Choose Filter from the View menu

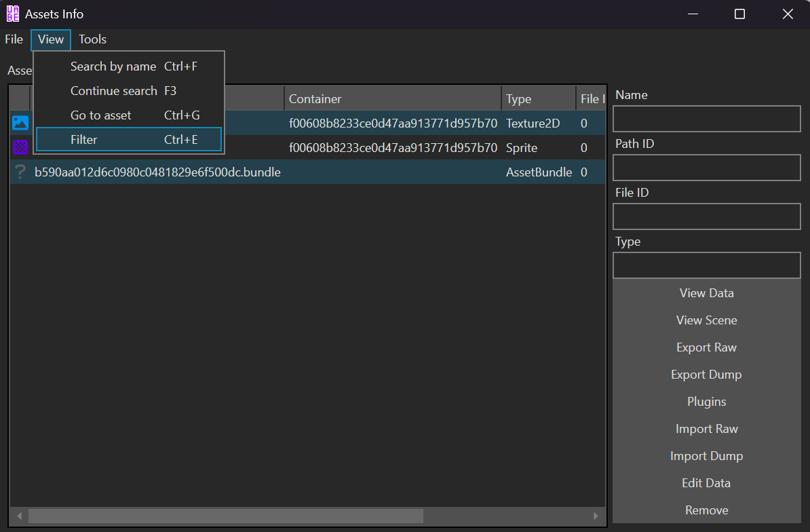[x=129, y=140]
